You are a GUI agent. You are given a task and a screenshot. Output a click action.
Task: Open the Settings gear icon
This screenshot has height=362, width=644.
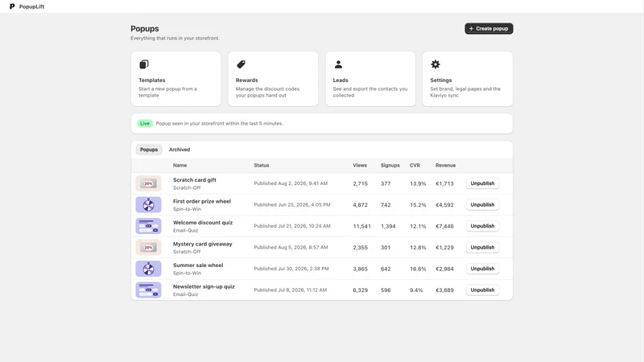[436, 64]
